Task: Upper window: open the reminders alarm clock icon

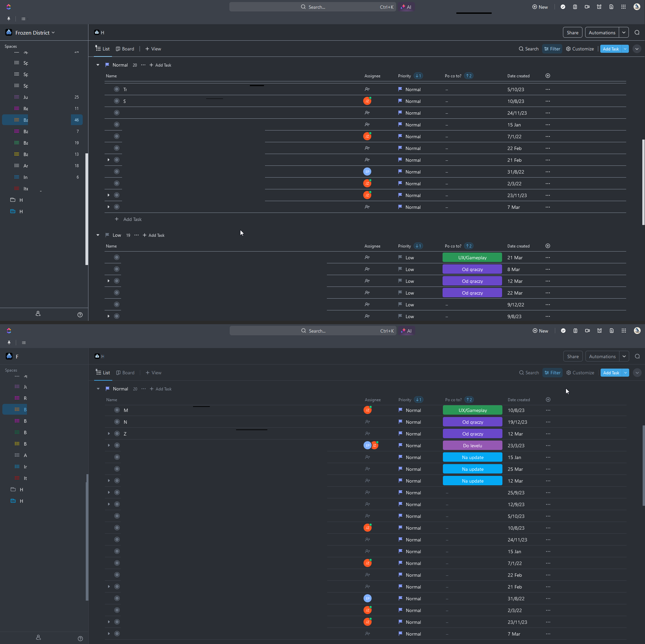Action: tap(599, 7)
